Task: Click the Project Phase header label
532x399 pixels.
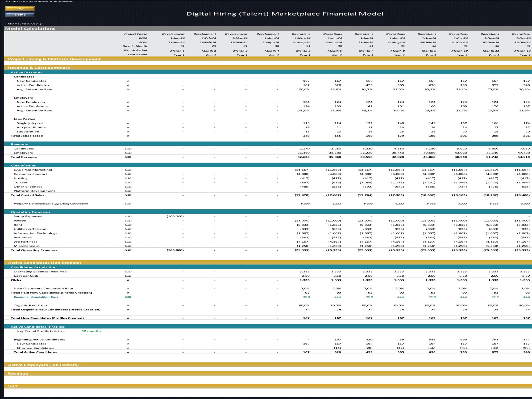Action: pyautogui.click(x=135, y=34)
